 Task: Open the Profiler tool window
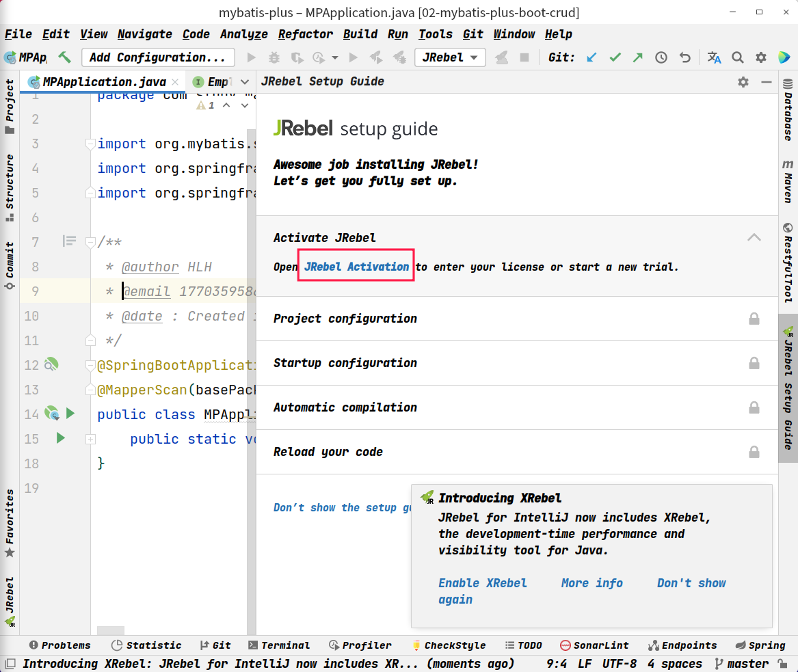point(360,645)
